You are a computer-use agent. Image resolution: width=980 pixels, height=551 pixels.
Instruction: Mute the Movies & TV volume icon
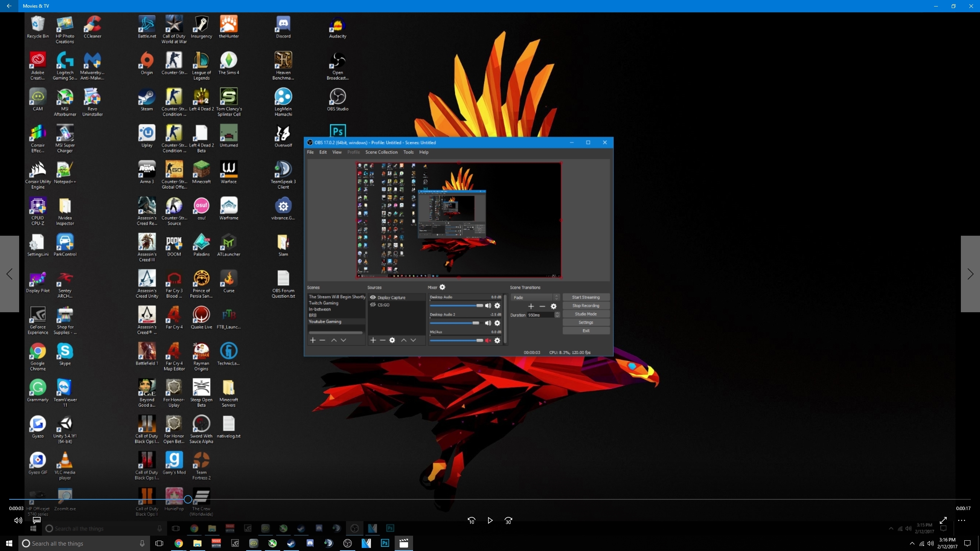click(x=18, y=520)
